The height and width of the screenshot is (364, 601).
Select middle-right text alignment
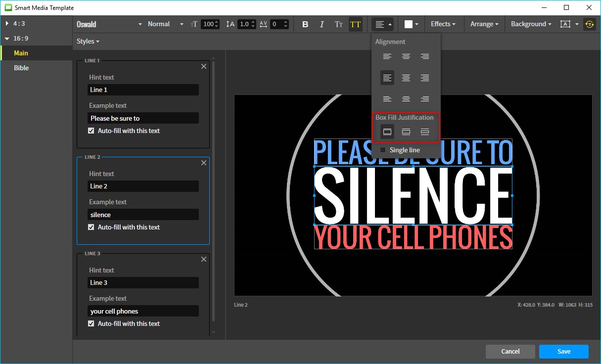(425, 78)
